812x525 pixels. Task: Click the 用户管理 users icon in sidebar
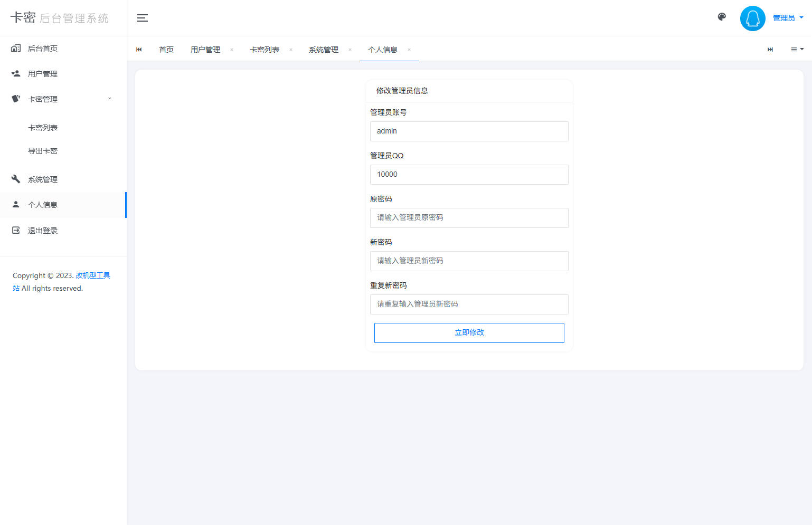tap(16, 73)
